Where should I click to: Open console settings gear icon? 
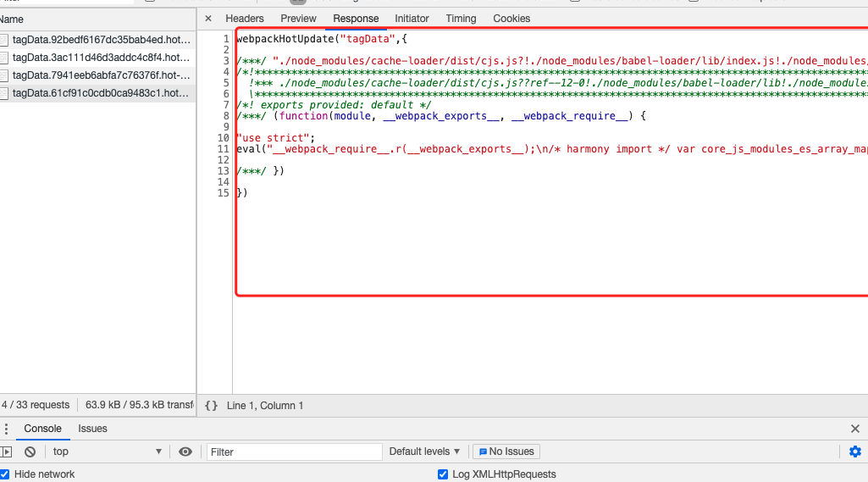pyautogui.click(x=854, y=452)
